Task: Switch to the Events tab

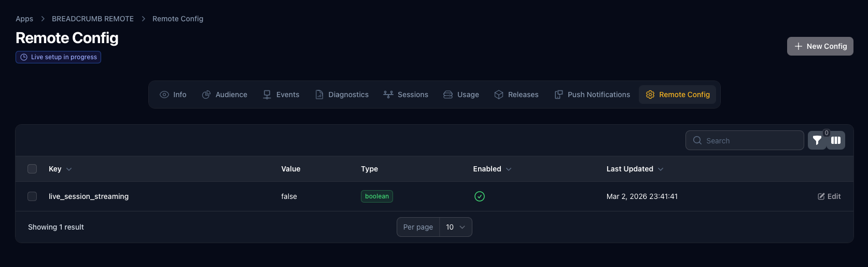Action: coord(281,95)
